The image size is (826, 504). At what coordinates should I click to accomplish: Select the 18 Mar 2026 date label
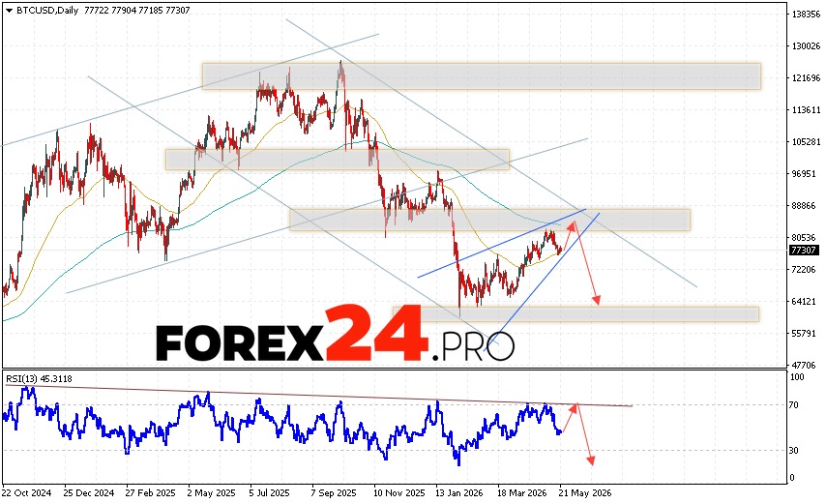pyautogui.click(x=521, y=493)
